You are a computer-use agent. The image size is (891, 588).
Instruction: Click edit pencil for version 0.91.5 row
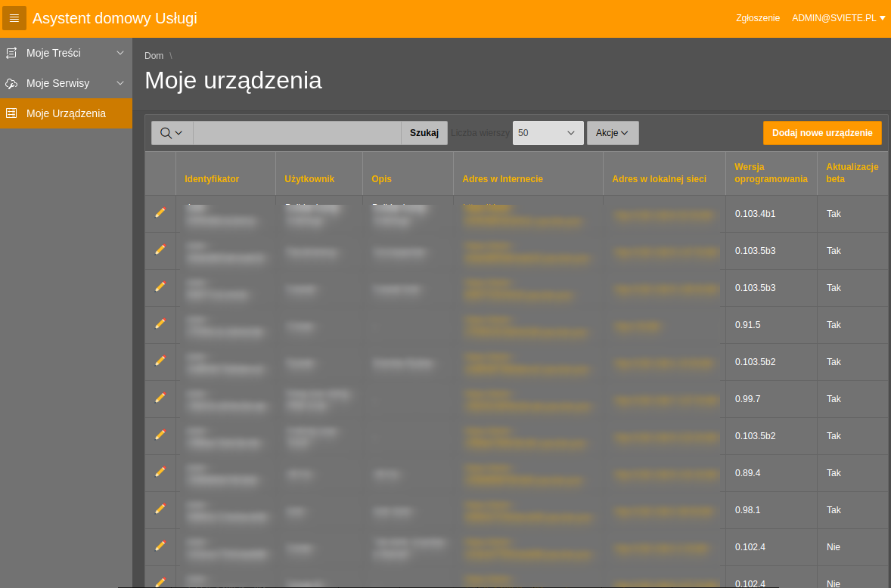click(x=160, y=324)
